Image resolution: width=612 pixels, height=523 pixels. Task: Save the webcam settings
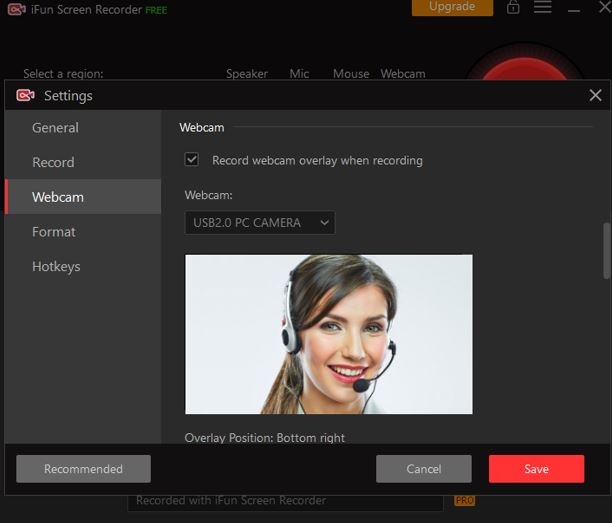[x=536, y=469]
